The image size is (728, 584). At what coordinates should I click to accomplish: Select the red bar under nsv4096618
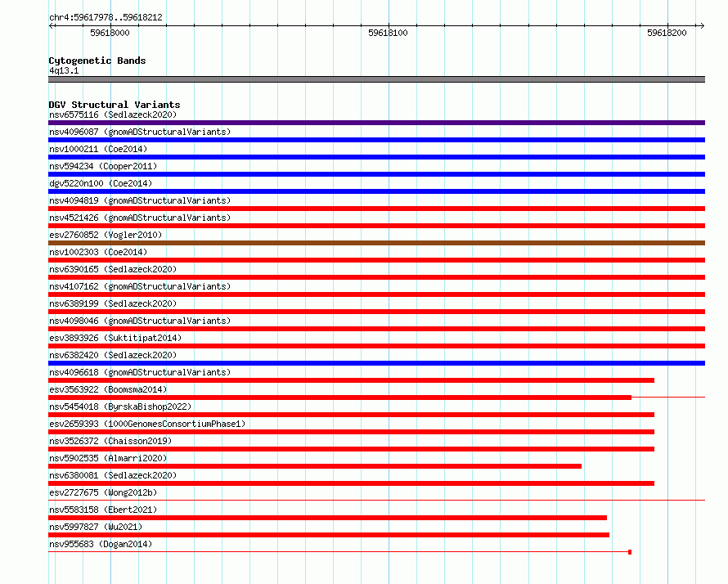[352, 380]
